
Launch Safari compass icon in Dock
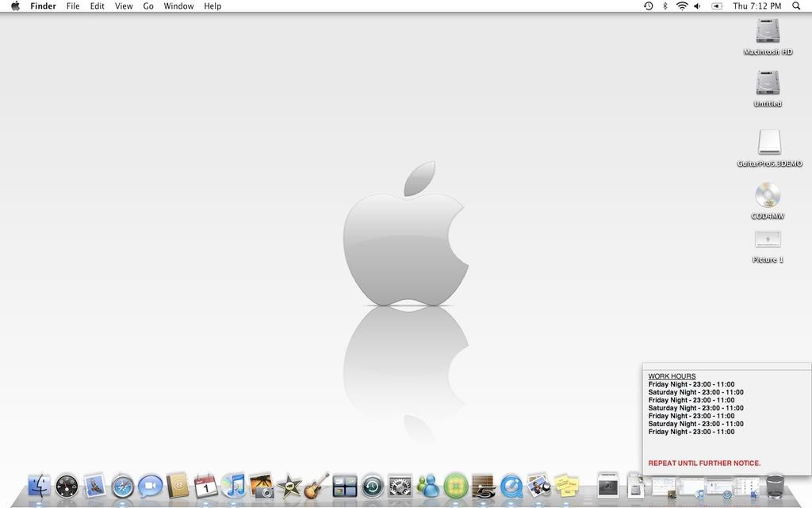tap(123, 487)
